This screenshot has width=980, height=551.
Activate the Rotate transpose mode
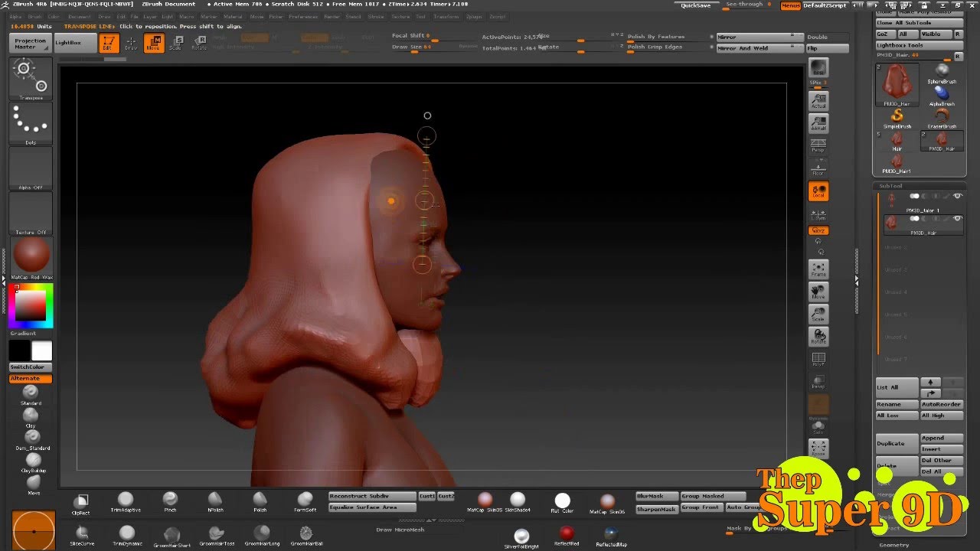pos(198,43)
